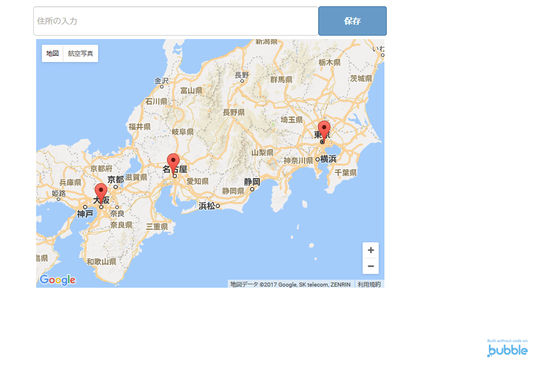The height and width of the screenshot is (371, 560).
Task: Click the 京都 city label
Action: click(116, 179)
